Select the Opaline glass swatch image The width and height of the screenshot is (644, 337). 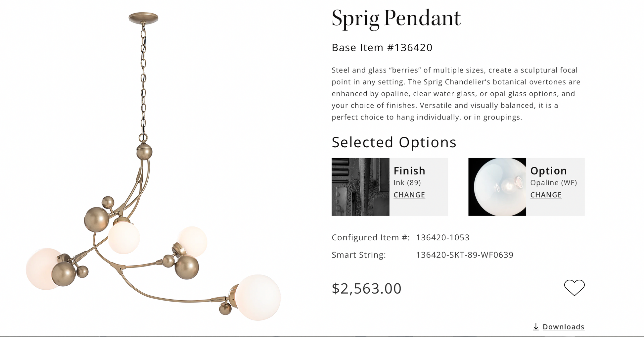pos(497,187)
